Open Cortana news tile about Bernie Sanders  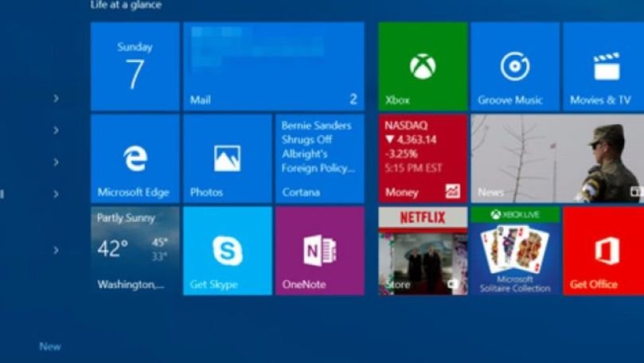point(320,158)
